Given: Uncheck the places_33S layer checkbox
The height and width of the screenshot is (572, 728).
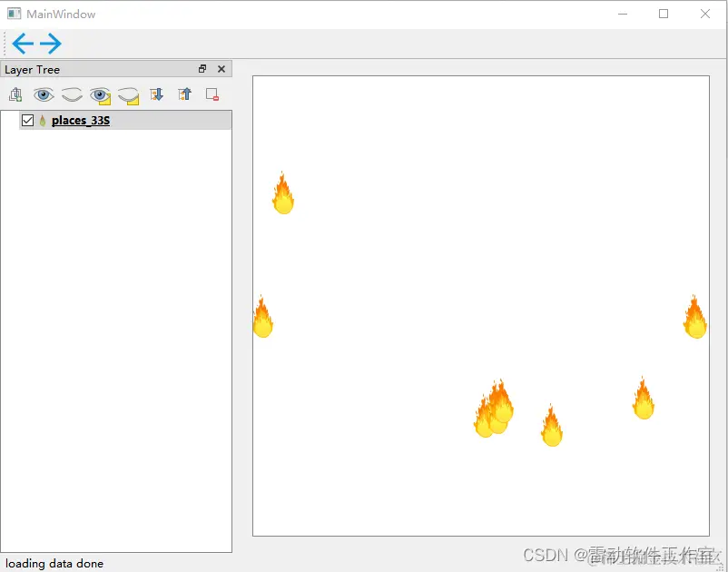Looking at the screenshot, I should tap(27, 120).
